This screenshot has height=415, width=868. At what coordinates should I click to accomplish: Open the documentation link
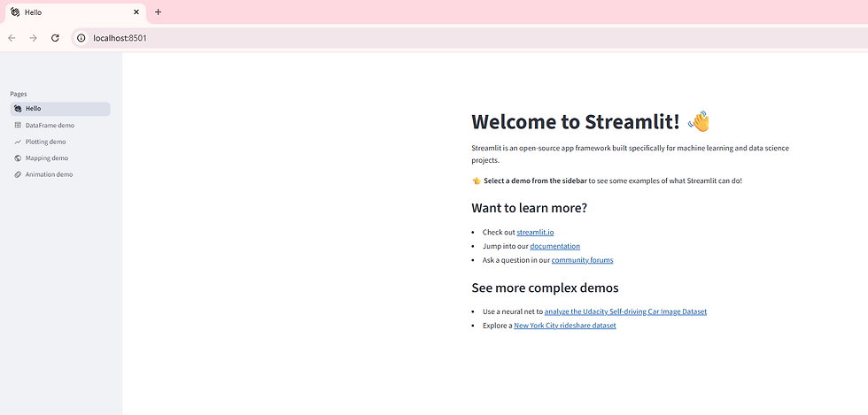pyautogui.click(x=554, y=246)
